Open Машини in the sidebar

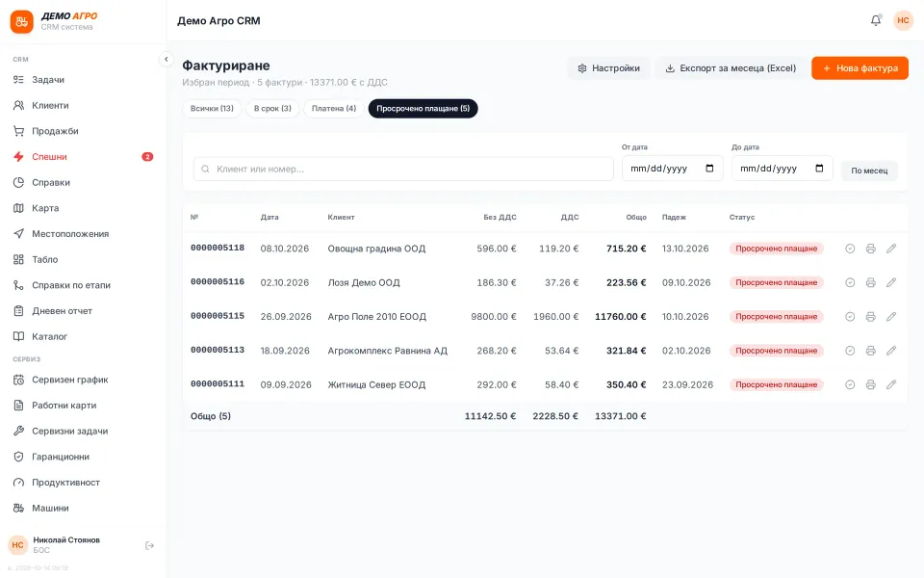(83, 508)
